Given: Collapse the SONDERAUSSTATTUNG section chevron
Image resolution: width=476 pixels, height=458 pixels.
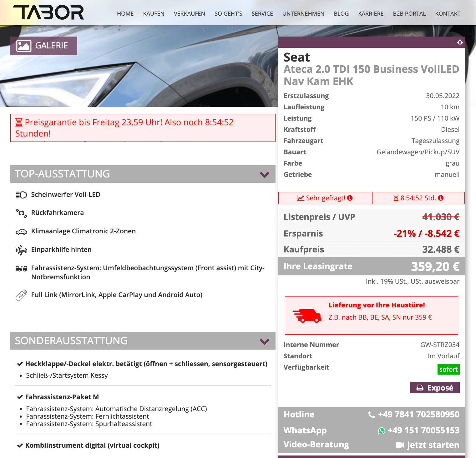Looking at the screenshot, I should 265,341.
